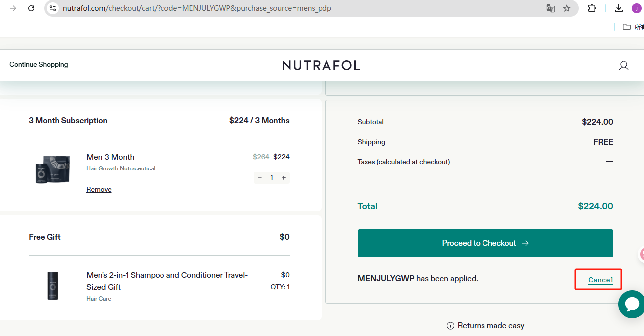The height and width of the screenshot is (336, 644).
Task: Open the browser extensions puzzle icon
Action: (592, 8)
